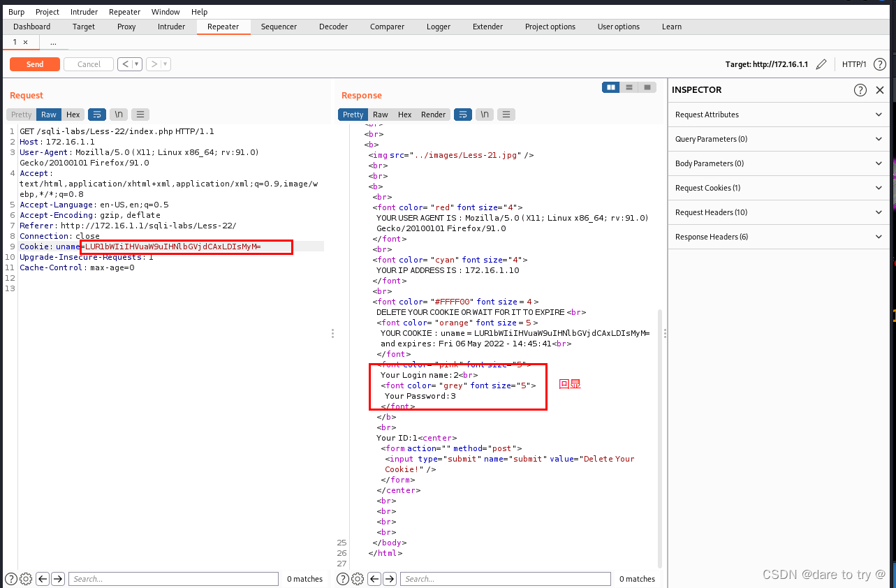Go forward to the next request with >
The width and height of the screenshot is (896, 588).
pos(153,64)
